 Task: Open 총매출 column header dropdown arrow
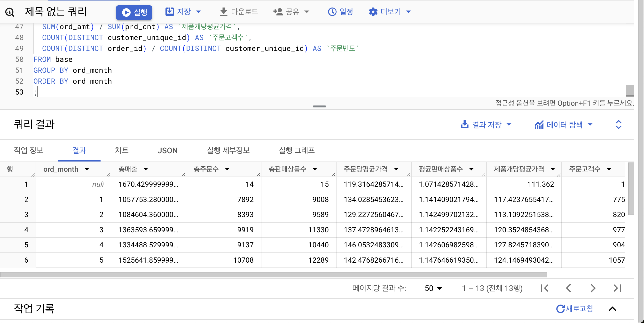point(146,169)
